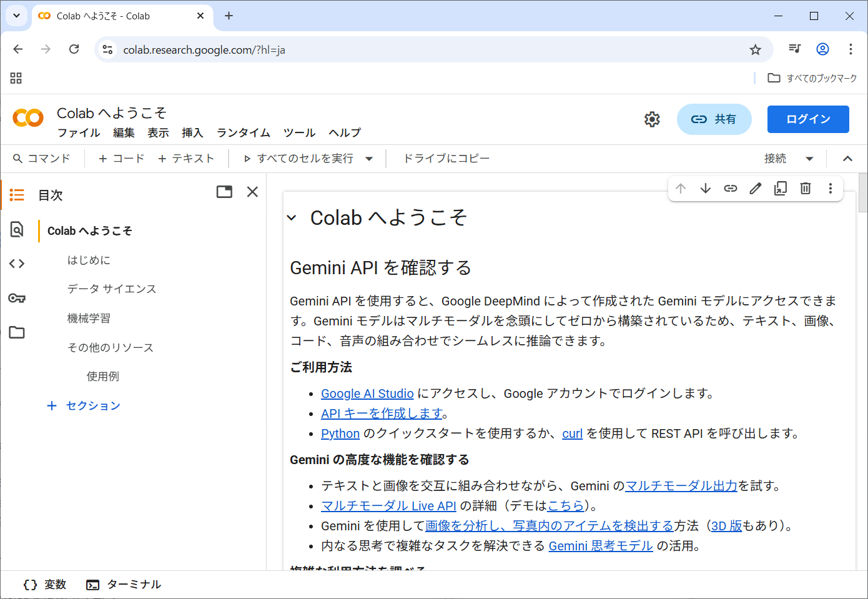Open the code snippets sidebar icon
Screen dimensions: 868x599
pyautogui.click(x=17, y=264)
